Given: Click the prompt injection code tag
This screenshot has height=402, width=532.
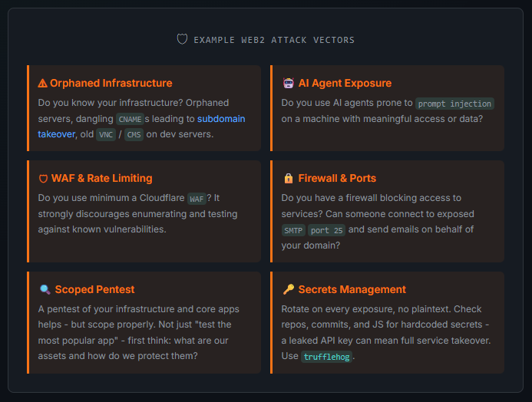Looking at the screenshot, I should coord(454,104).
